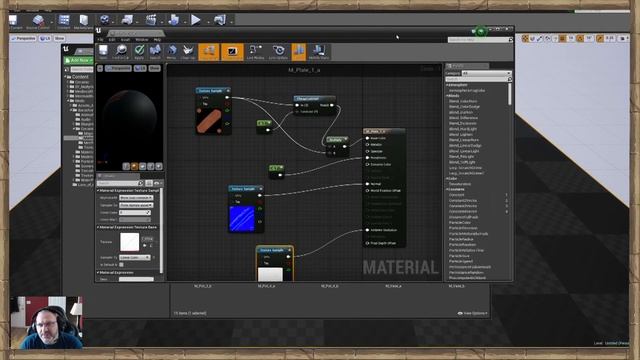The height and width of the screenshot is (360, 640).
Task: Toggle the Mobile Stats toolbar button
Action: 319,52
